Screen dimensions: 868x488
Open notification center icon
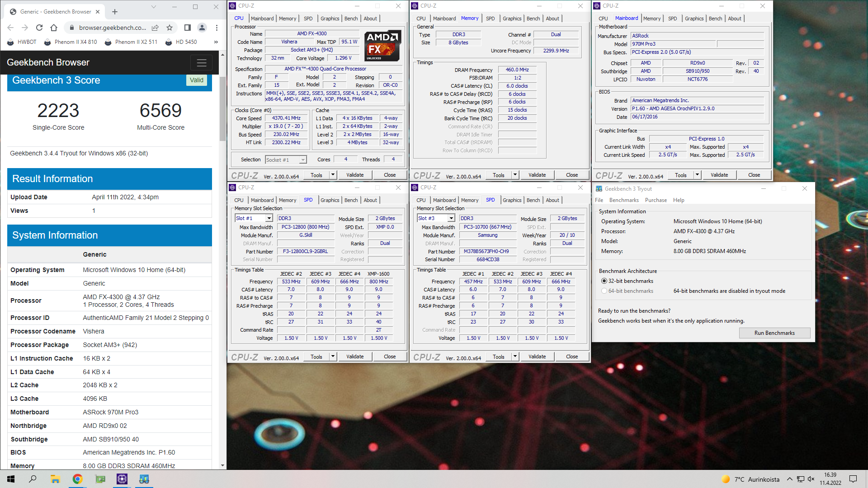[x=853, y=479]
